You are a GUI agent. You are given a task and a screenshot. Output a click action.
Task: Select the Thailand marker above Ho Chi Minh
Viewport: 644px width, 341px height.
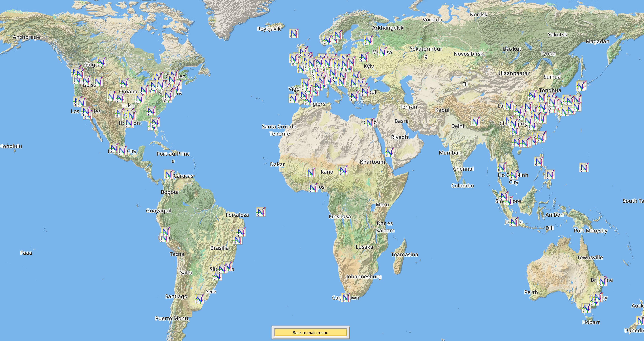coord(502,167)
